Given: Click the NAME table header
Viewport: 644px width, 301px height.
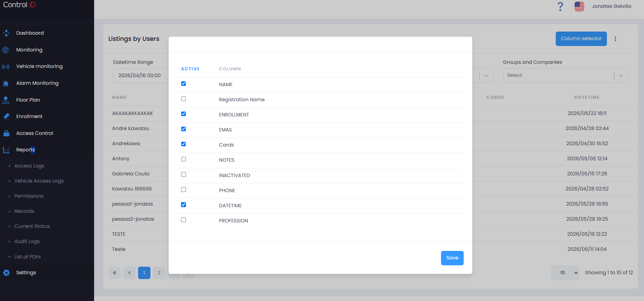Looking at the screenshot, I should pyautogui.click(x=119, y=97).
